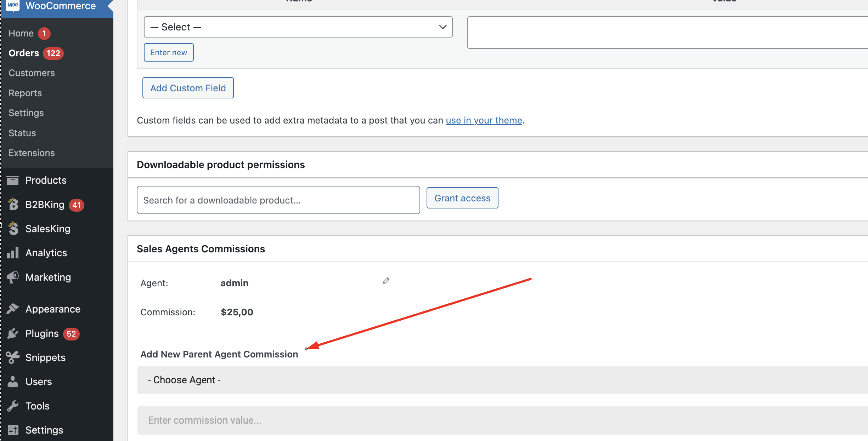Click the Add Custom Field button
Viewport: 868px width, 441px height.
(x=188, y=88)
